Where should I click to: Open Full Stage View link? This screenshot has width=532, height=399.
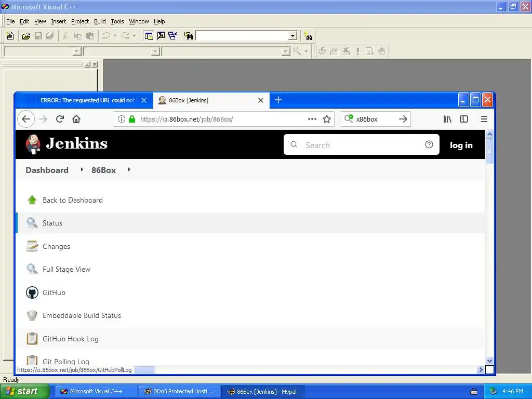66,270
